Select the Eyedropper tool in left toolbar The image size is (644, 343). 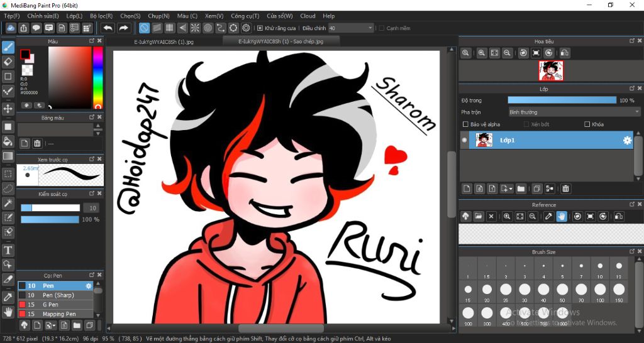8,298
